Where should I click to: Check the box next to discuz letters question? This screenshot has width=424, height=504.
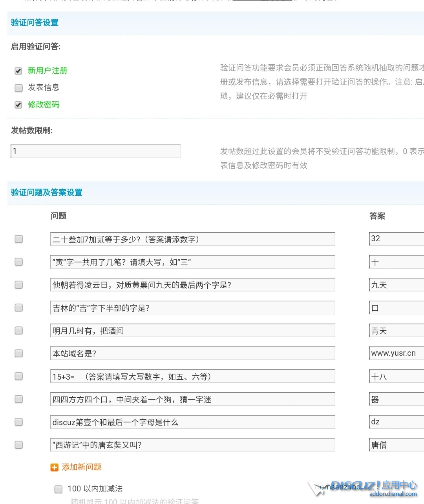(18, 422)
